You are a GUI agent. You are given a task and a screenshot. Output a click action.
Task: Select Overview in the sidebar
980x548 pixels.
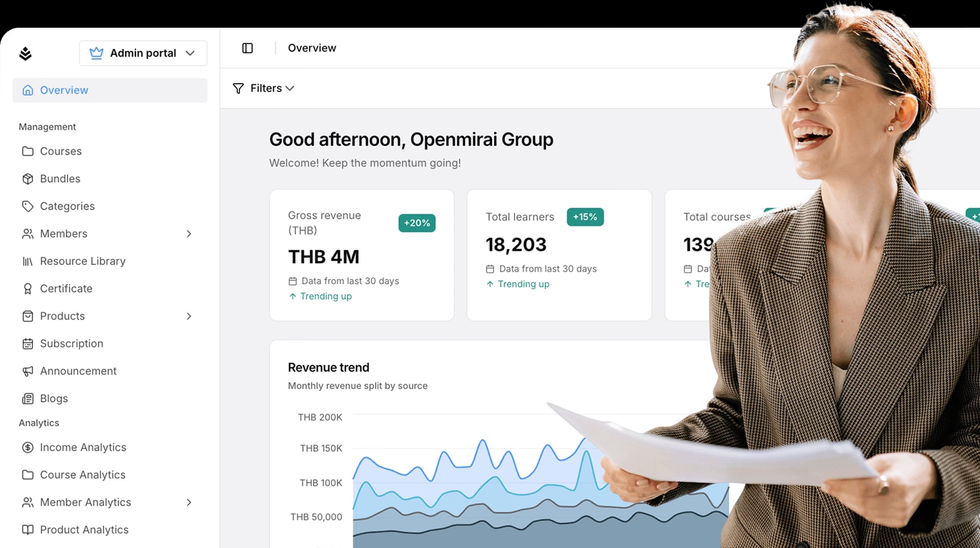[110, 90]
